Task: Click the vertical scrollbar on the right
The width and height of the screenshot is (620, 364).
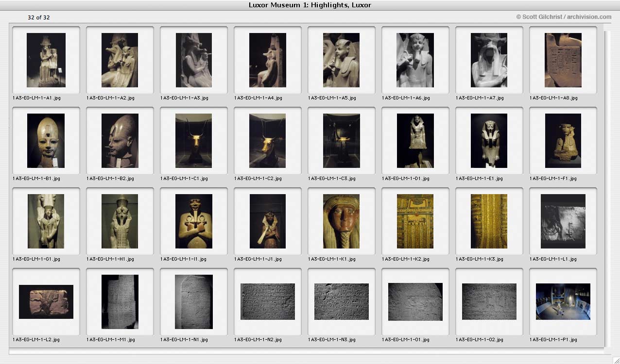Action: click(x=607, y=189)
